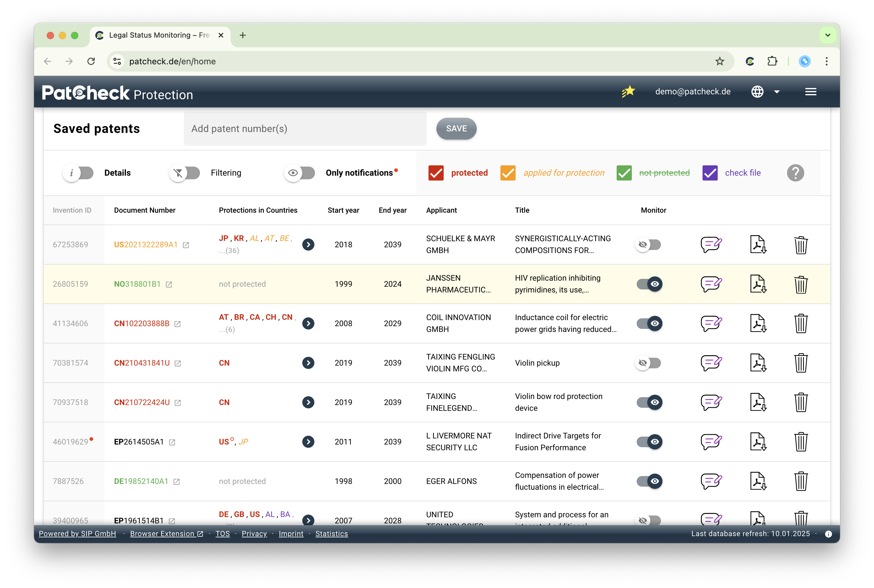Screen dimensions: 874x588
Task: Click the PDF download icon for EP1961514B1
Action: pyautogui.click(x=759, y=519)
